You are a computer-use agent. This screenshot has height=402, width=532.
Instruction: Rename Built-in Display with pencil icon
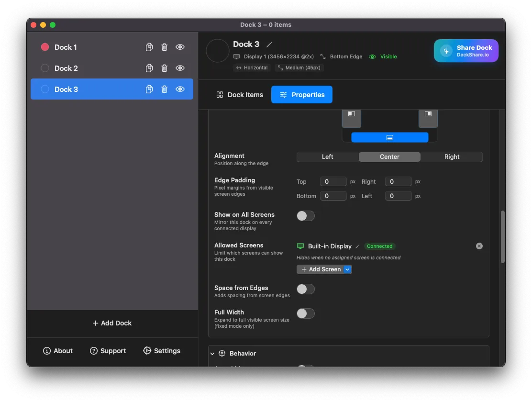tap(357, 246)
